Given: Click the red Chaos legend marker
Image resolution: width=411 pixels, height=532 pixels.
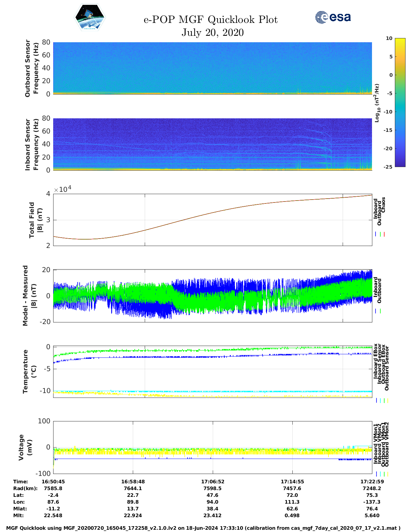Looking at the screenshot, I should click(x=384, y=234).
